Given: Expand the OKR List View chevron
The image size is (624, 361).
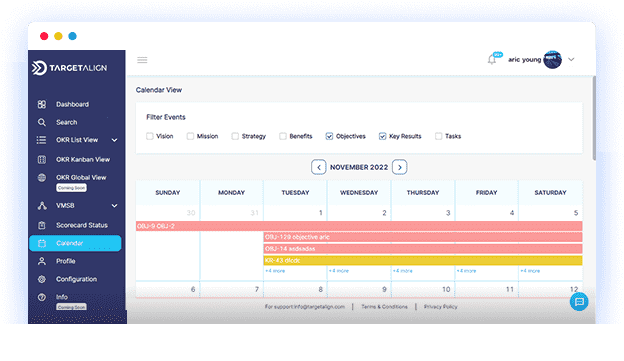Looking at the screenshot, I should pos(115,140).
